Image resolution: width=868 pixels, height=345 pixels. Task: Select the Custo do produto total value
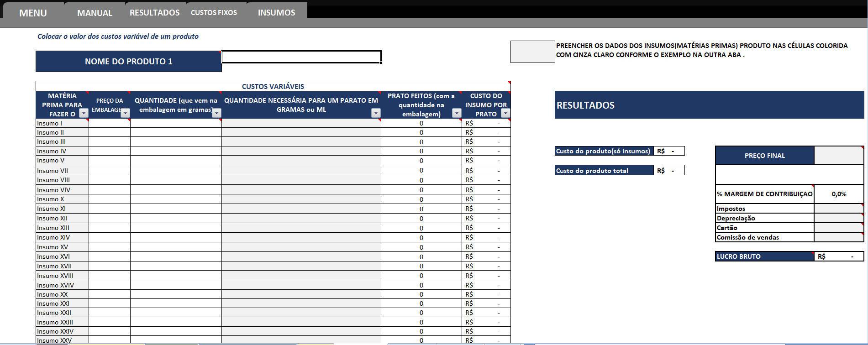pos(669,171)
